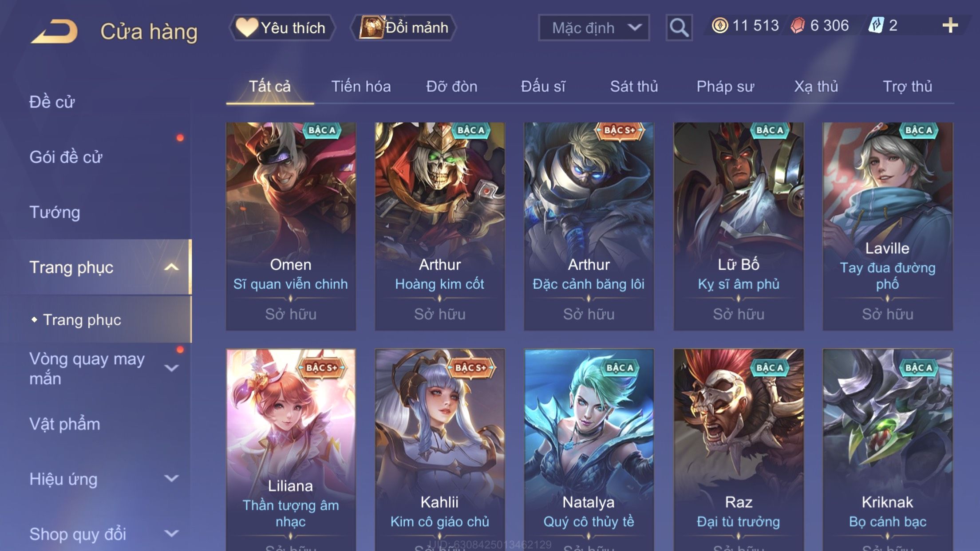Click the gold coin currency icon
Image resolution: width=980 pixels, height=551 pixels.
[x=720, y=25]
